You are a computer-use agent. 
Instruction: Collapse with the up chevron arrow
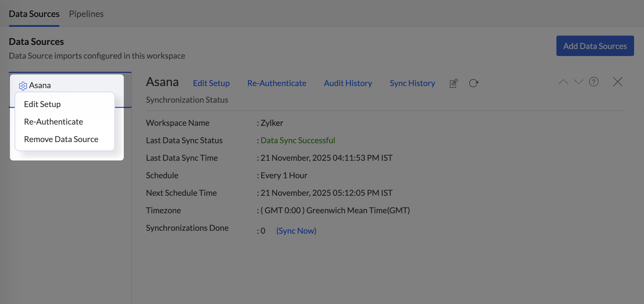(563, 82)
